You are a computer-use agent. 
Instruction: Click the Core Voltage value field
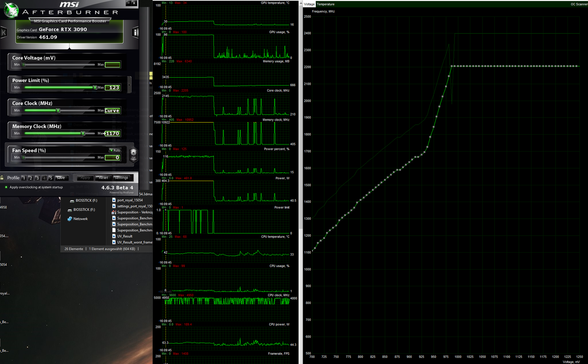pos(113,65)
